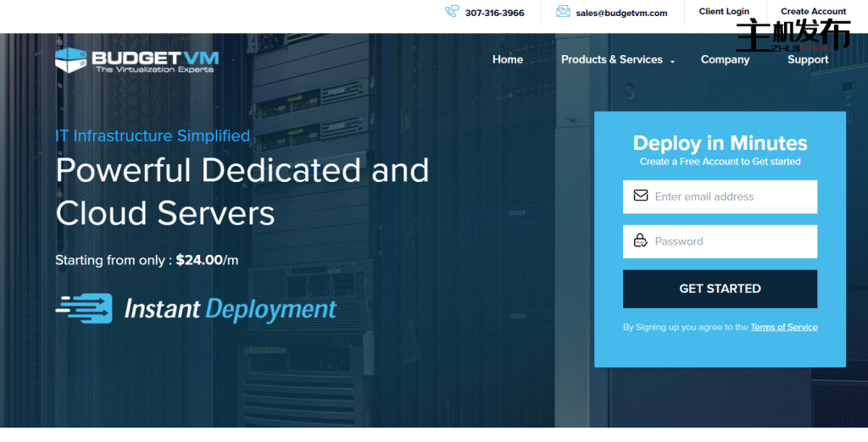
Task: Expand the Products & Services dropdown arrow
Action: tap(672, 61)
